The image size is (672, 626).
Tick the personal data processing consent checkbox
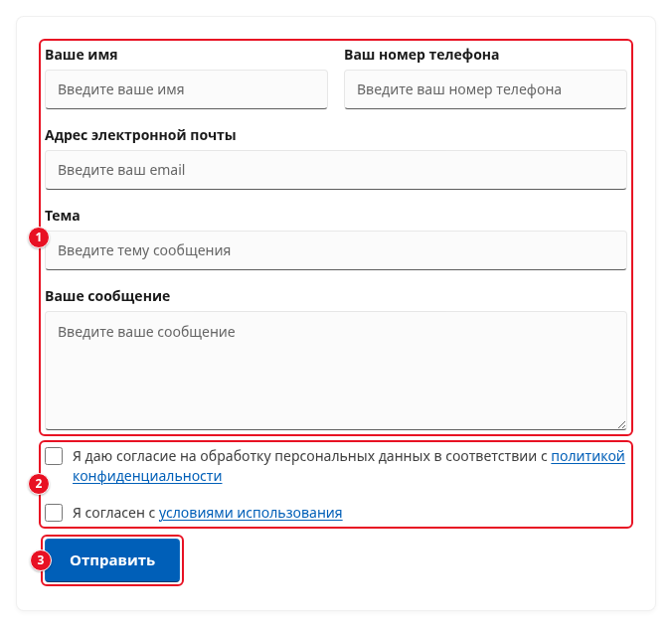[54, 456]
